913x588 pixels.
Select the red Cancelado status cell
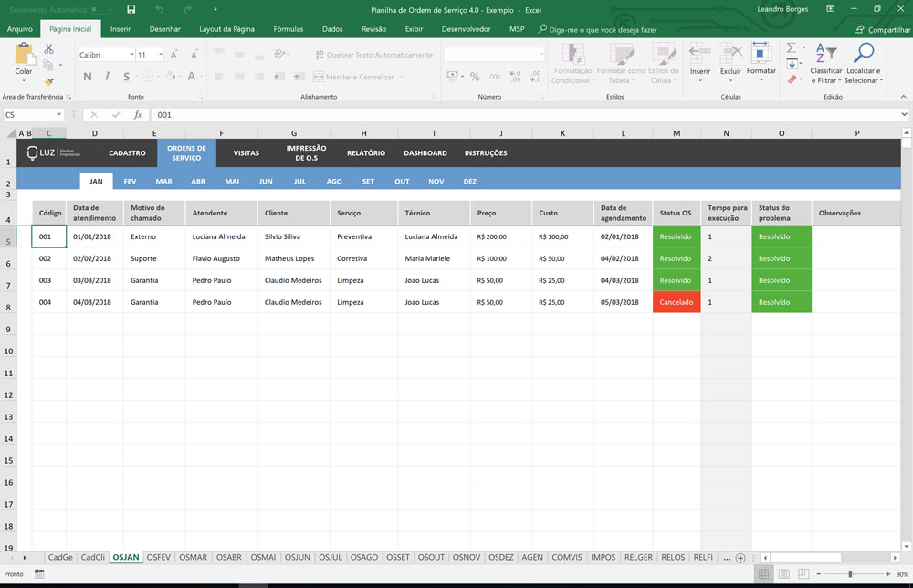[677, 302]
